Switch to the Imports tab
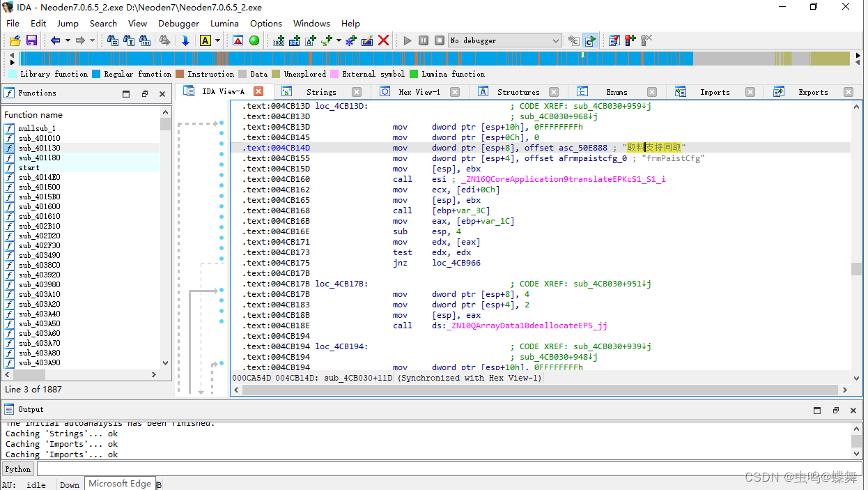The width and height of the screenshot is (868, 490). point(715,92)
